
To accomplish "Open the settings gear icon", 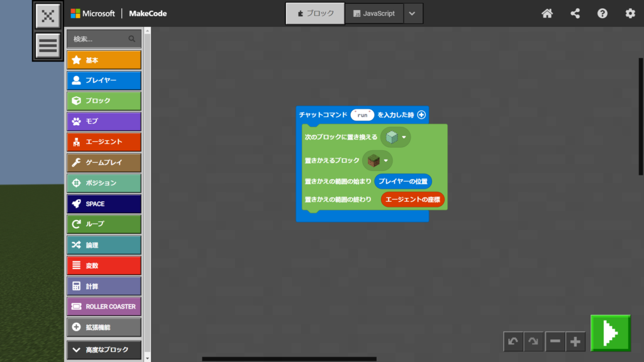I will tap(630, 13).
